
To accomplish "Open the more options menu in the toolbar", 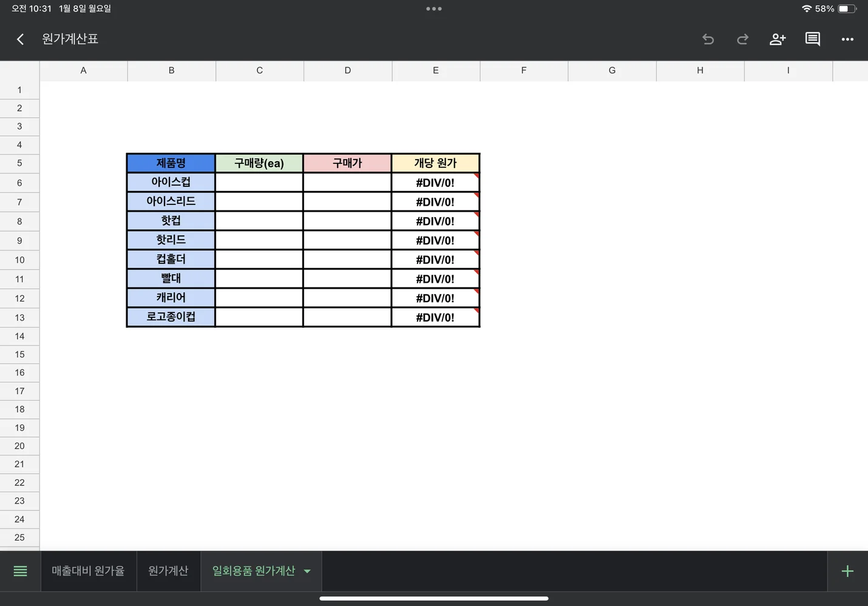I will coord(847,39).
